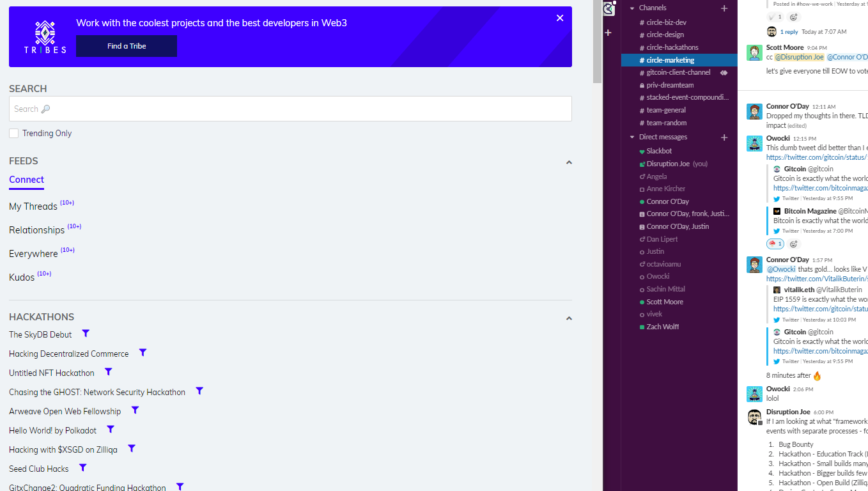Click Owocki's avatar on the 12:15 PM message
Viewport: 868px width, 491px height.
[x=755, y=143]
